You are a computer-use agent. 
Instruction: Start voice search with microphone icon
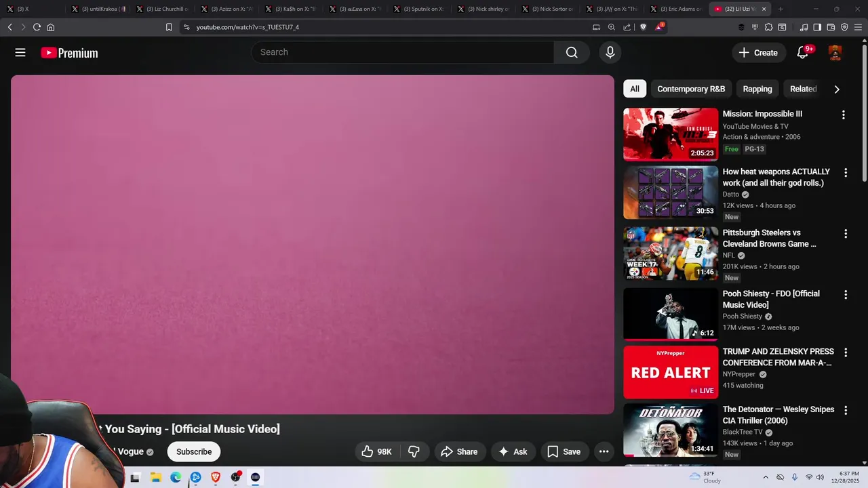[x=610, y=52]
